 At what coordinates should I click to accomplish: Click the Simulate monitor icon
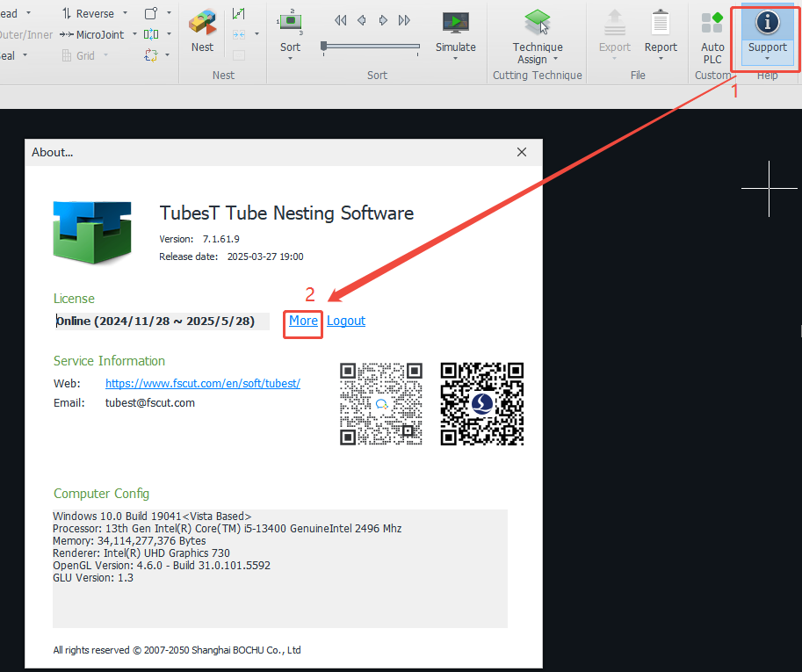pos(455,23)
